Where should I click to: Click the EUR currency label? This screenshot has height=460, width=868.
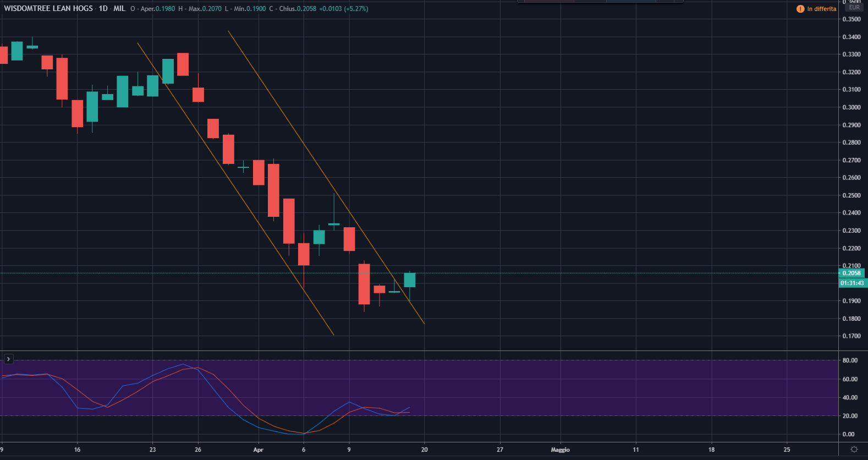pyautogui.click(x=854, y=7)
